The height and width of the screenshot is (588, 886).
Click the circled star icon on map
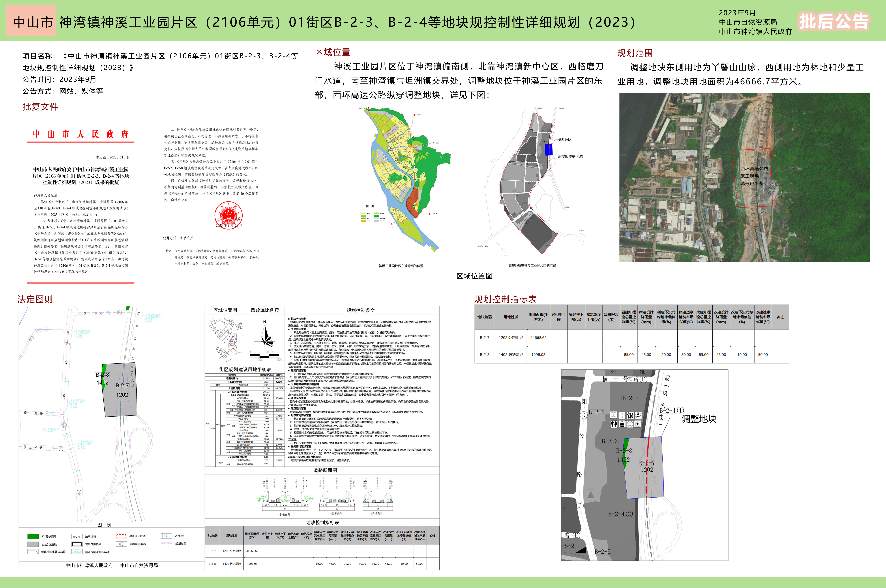click(x=630, y=424)
